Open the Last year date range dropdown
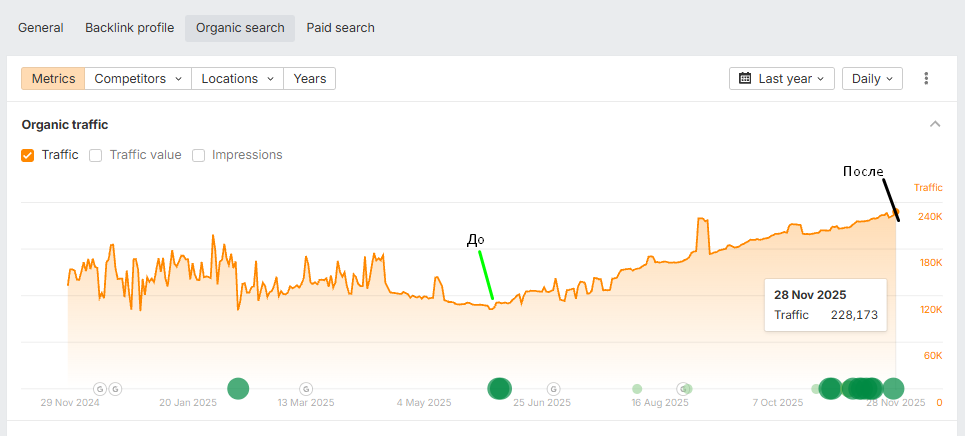The image size is (965, 436). [x=782, y=79]
